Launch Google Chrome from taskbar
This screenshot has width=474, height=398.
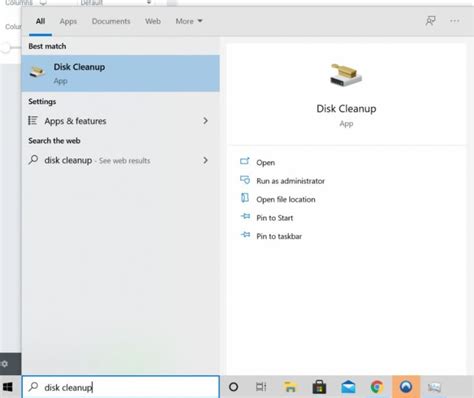[x=377, y=387]
